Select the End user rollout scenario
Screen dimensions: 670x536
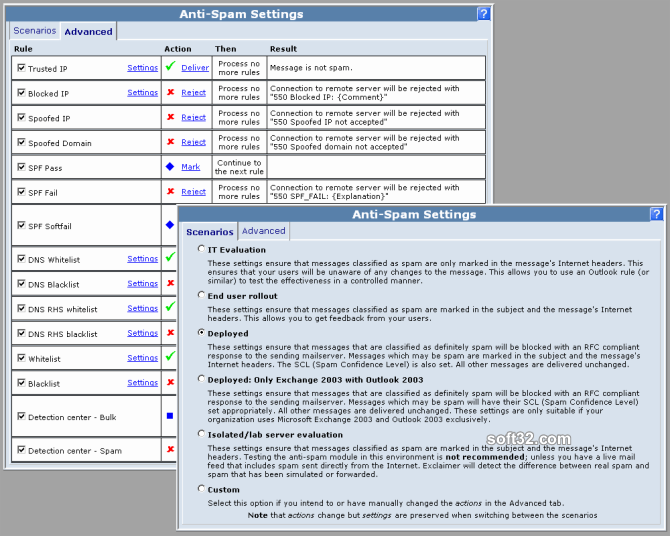click(201, 295)
